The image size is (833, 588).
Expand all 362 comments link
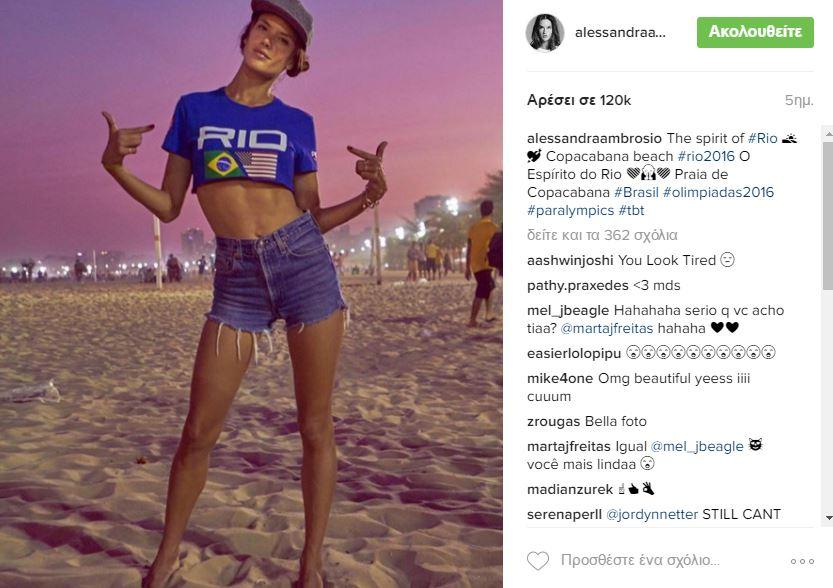pos(602,235)
